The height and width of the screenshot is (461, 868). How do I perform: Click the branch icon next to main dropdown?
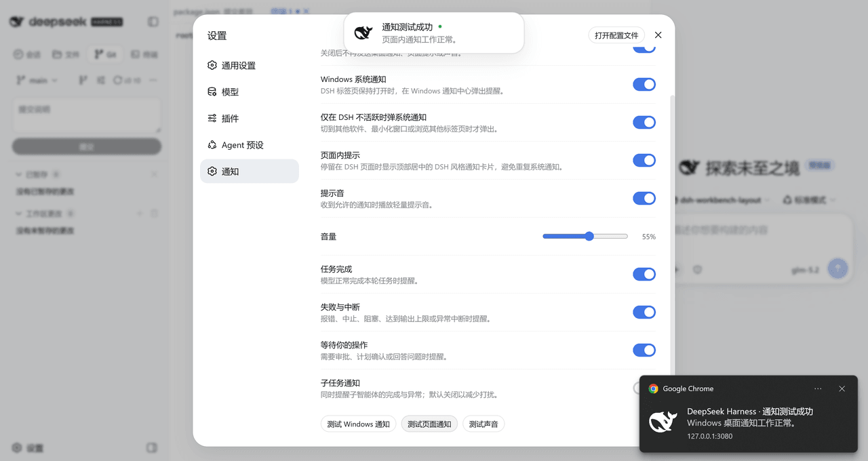point(83,80)
